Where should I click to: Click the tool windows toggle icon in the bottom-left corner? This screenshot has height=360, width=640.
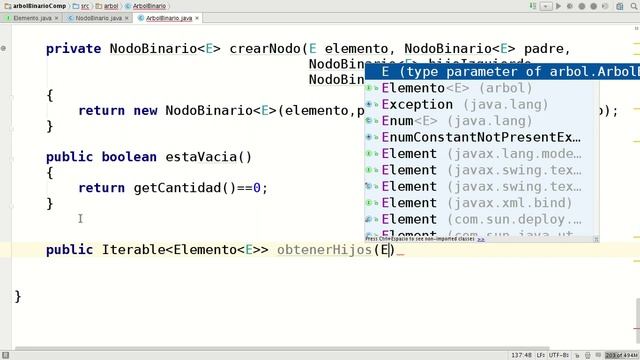tap(5, 356)
